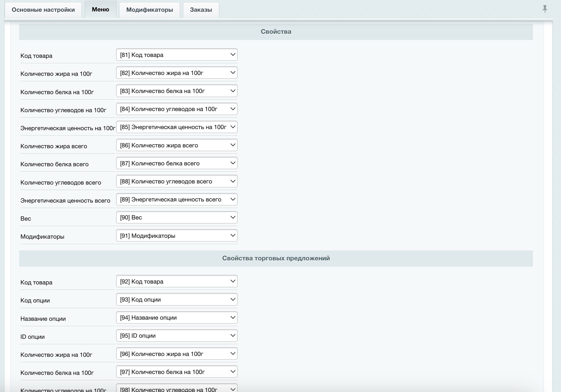The width and height of the screenshot is (561, 392).
Task: Expand the [93] Код опции dropdown
Action: (x=177, y=300)
